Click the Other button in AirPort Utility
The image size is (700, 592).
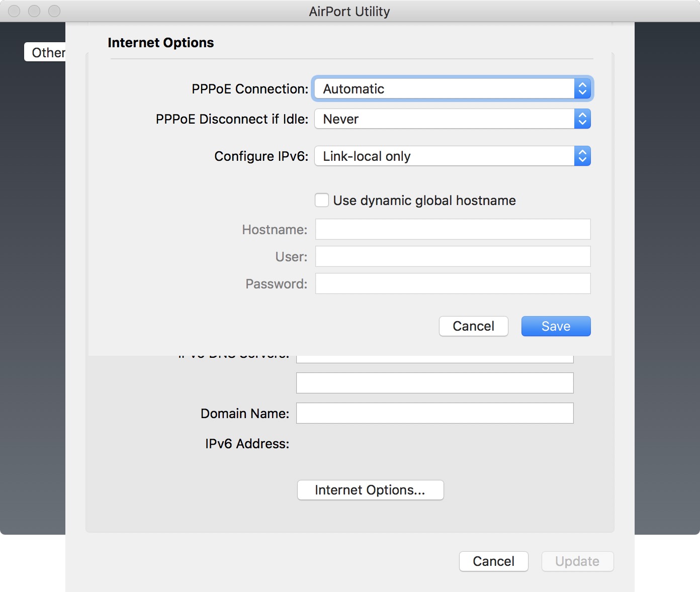pyautogui.click(x=45, y=52)
